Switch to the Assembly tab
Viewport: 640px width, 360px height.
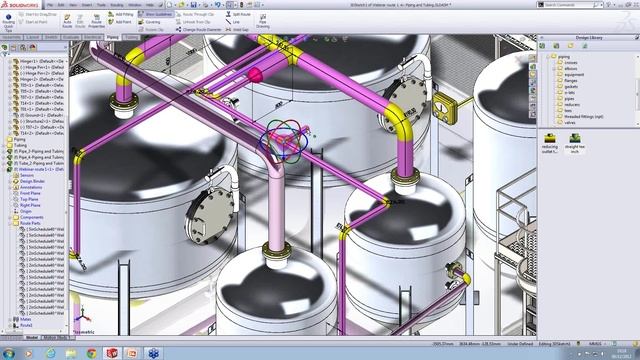[x=11, y=37]
